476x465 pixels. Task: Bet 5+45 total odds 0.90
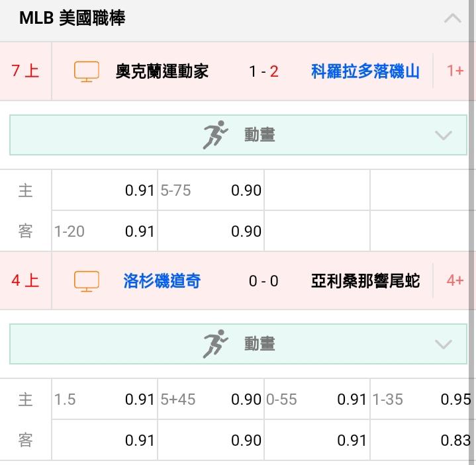[x=211, y=399]
